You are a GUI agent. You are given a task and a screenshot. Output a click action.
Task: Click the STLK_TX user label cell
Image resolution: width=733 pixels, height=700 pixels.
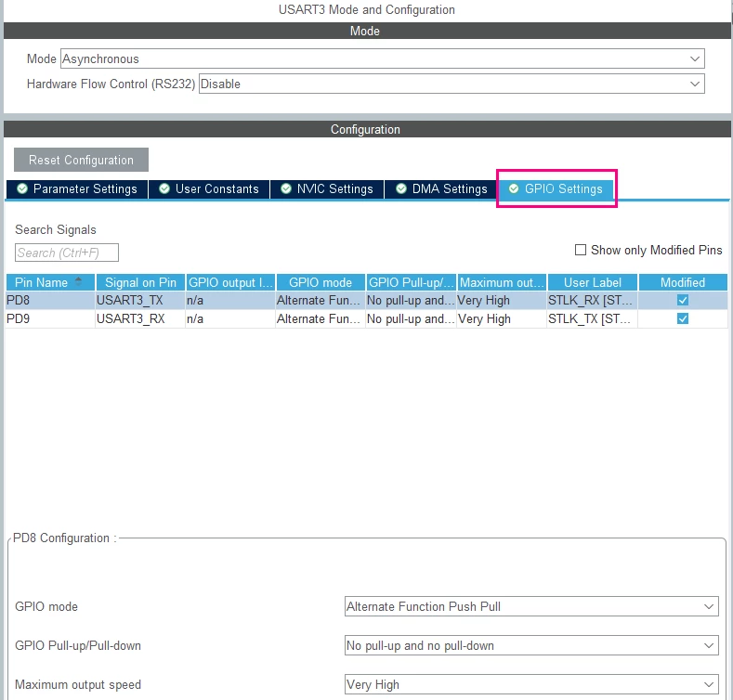[x=592, y=318]
